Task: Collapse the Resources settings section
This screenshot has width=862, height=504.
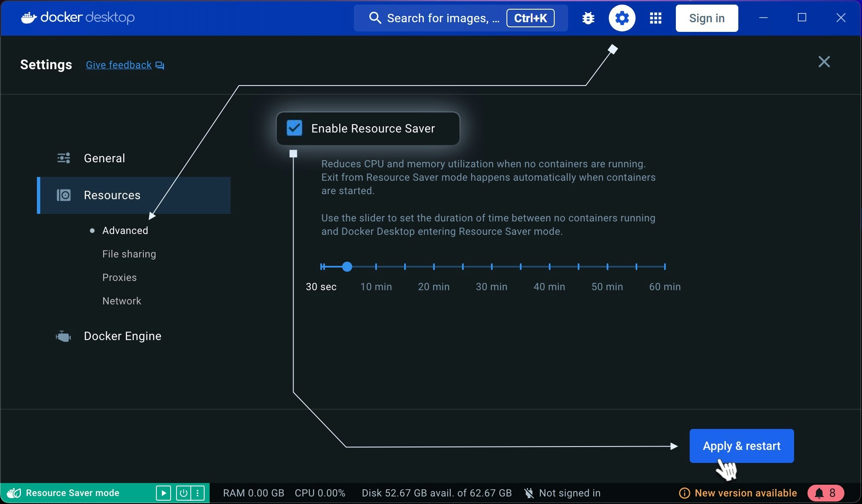Action: click(112, 195)
